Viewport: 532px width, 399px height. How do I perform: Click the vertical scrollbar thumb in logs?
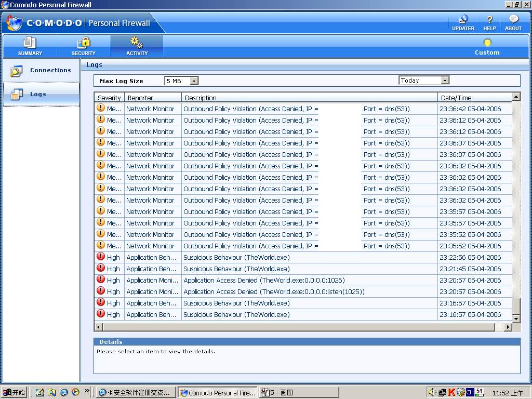click(x=516, y=307)
